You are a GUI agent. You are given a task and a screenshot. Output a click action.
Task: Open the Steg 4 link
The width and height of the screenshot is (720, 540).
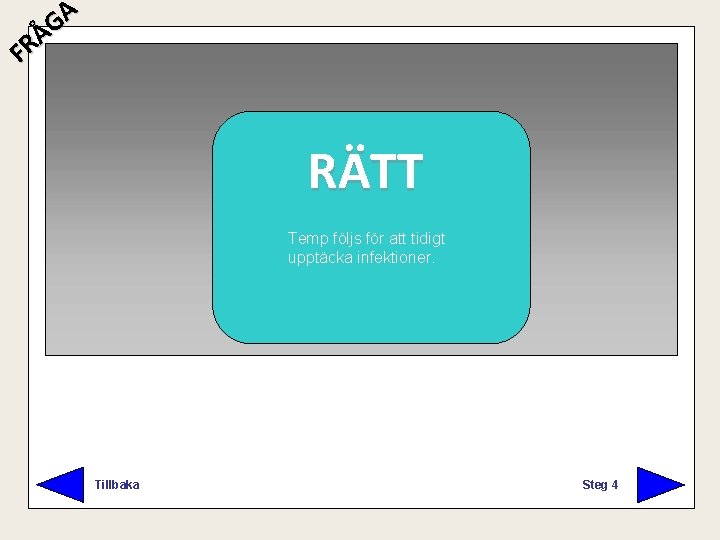(x=600, y=485)
